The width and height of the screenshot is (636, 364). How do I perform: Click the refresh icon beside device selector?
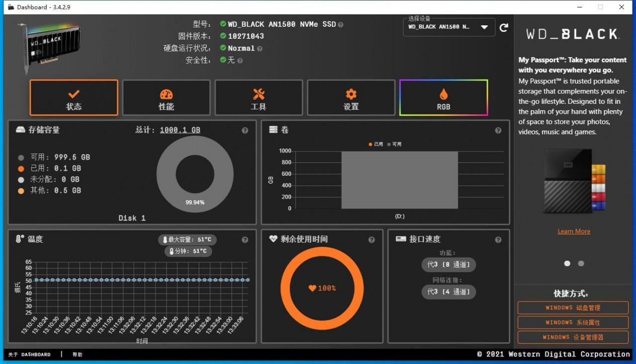pyautogui.click(x=504, y=28)
